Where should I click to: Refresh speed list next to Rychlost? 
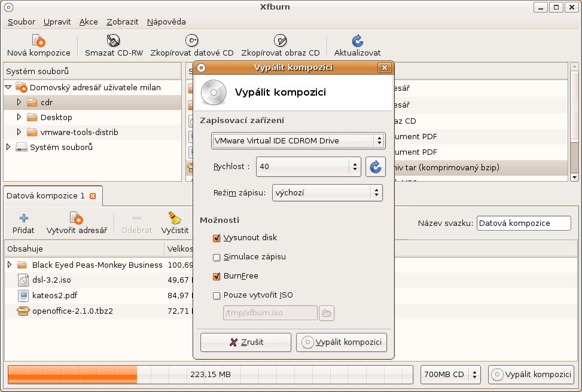(x=375, y=167)
